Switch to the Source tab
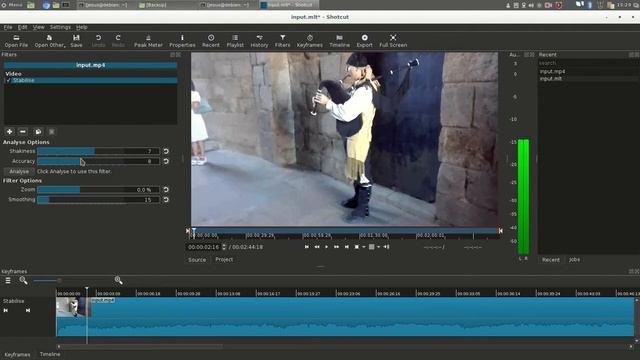The height and width of the screenshot is (360, 640). point(197,260)
